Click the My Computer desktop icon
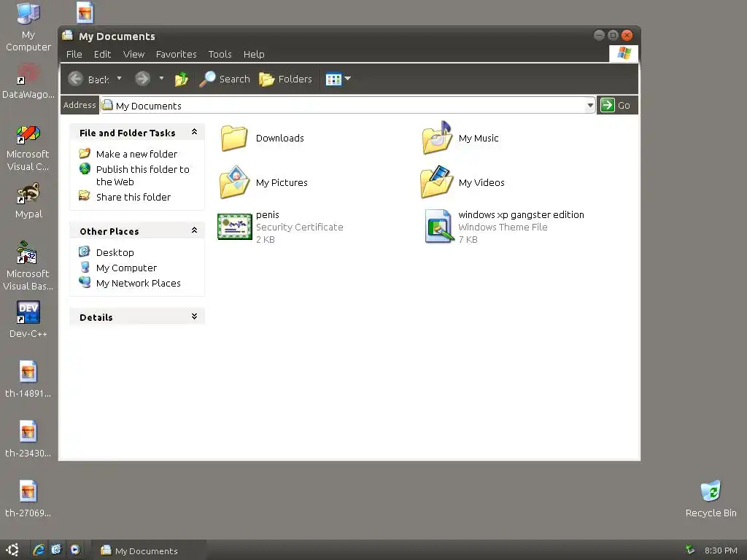 click(x=28, y=13)
